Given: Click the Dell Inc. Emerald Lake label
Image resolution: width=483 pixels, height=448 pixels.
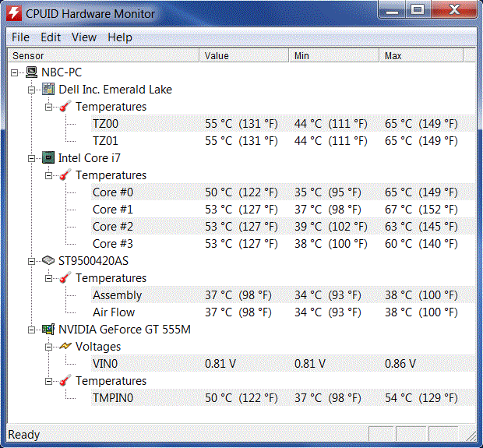Looking at the screenshot, I should (x=115, y=90).
